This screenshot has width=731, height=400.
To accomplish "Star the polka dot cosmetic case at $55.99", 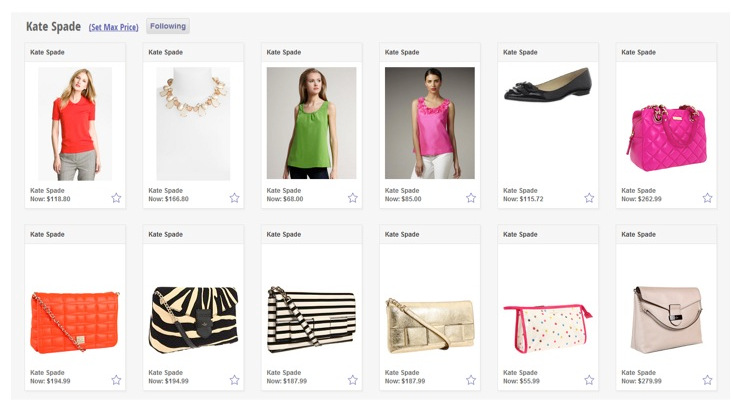I will 589,380.
